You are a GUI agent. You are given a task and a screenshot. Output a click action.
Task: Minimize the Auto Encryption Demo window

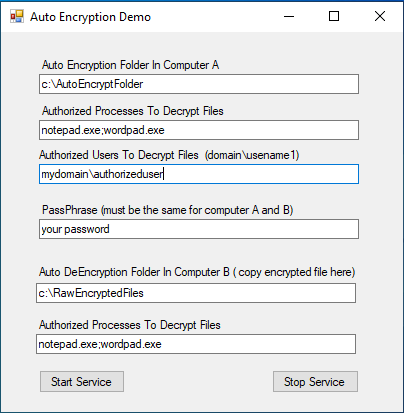(x=289, y=16)
